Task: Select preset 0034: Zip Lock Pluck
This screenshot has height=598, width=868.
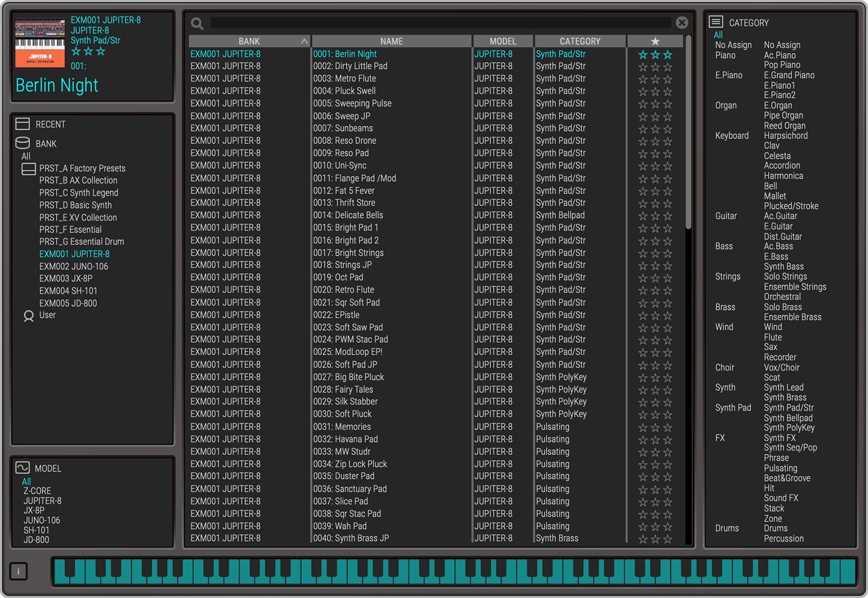Action: 350,464
